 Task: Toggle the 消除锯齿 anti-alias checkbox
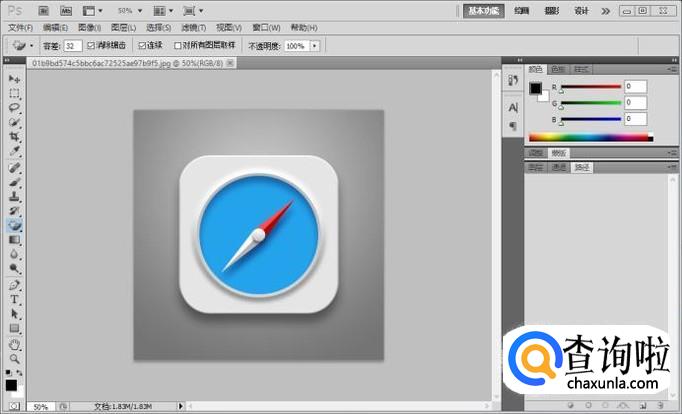pos(90,45)
